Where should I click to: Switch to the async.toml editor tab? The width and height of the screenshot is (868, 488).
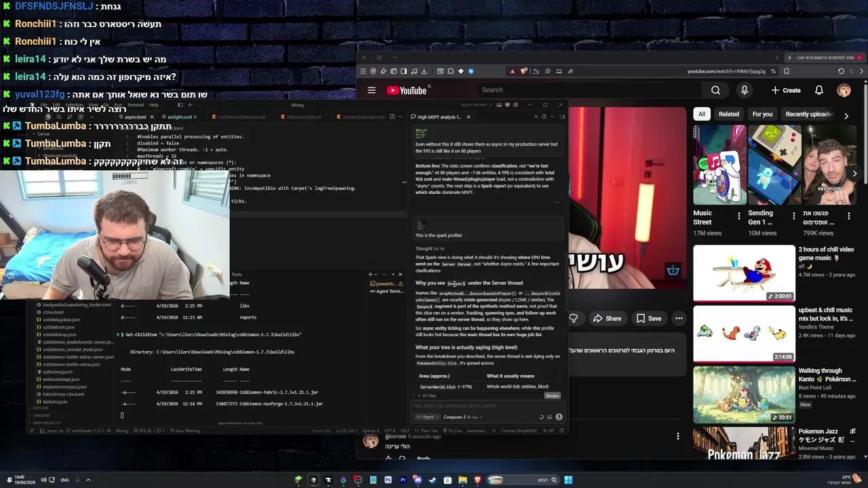coord(134,117)
